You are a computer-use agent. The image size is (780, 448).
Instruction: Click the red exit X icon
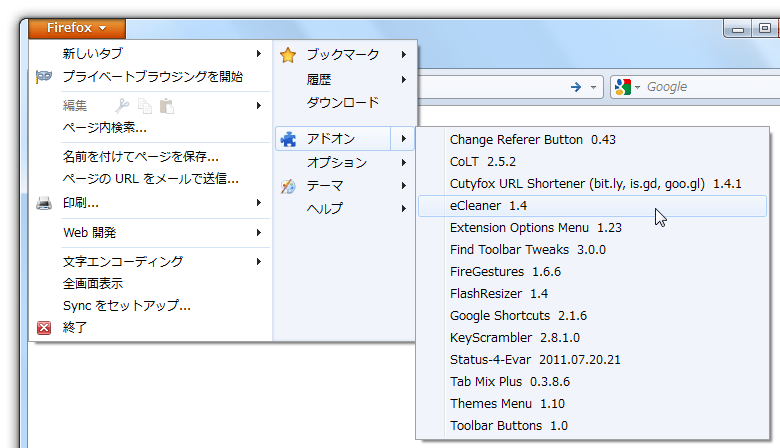tap(44, 328)
